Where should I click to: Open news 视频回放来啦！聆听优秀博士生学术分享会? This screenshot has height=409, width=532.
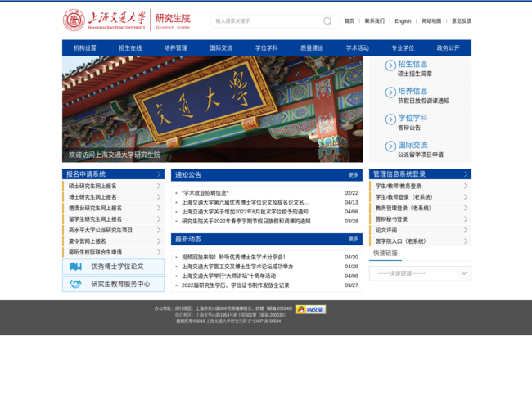tap(233, 257)
